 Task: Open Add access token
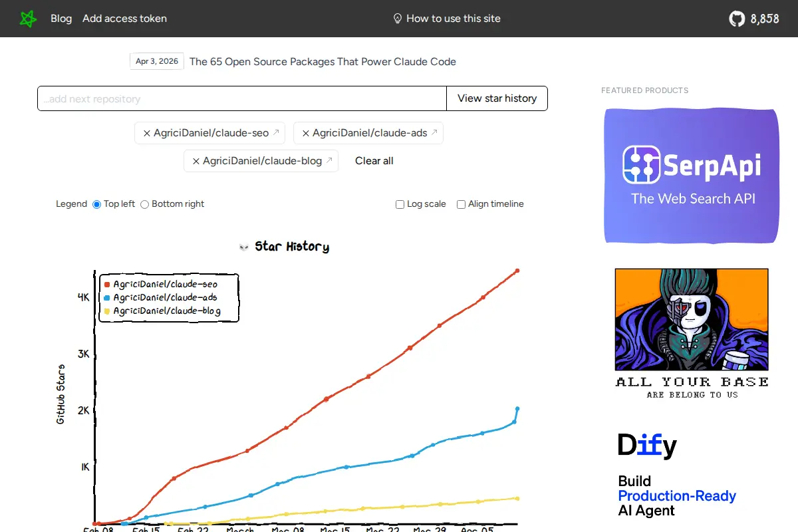(x=124, y=19)
